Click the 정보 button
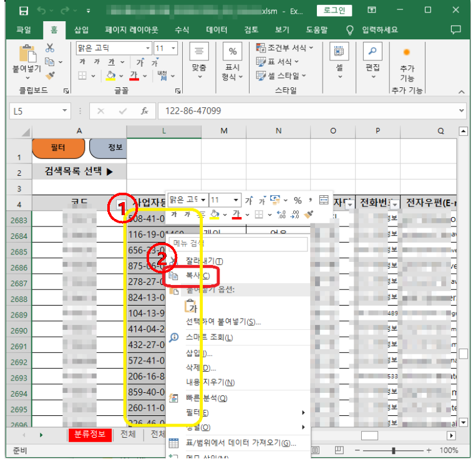Screen dimensions: 476x459 pyautogui.click(x=109, y=148)
